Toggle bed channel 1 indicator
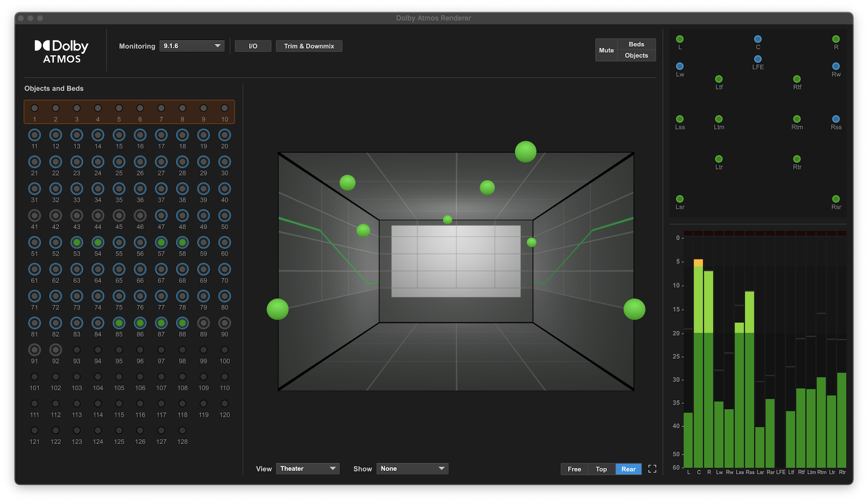The image size is (868, 502). pos(34,107)
